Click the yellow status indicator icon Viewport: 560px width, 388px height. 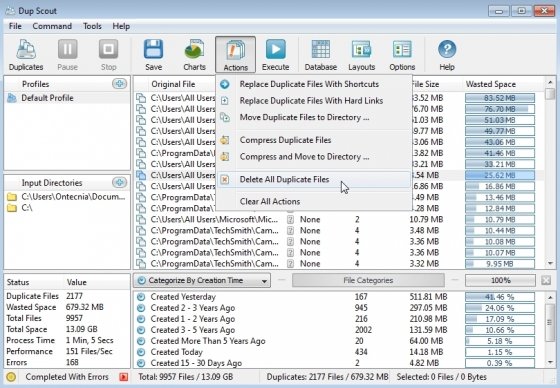[11, 377]
